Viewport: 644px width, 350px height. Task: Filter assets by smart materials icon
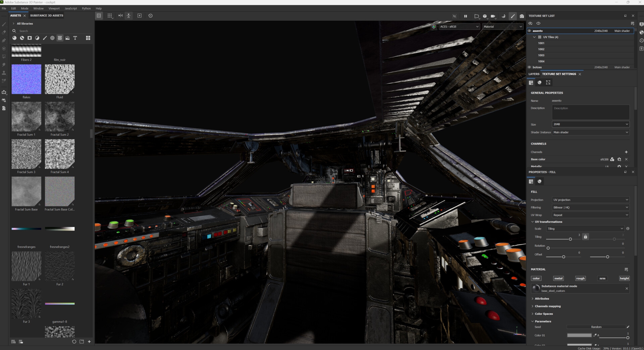[x=22, y=38]
